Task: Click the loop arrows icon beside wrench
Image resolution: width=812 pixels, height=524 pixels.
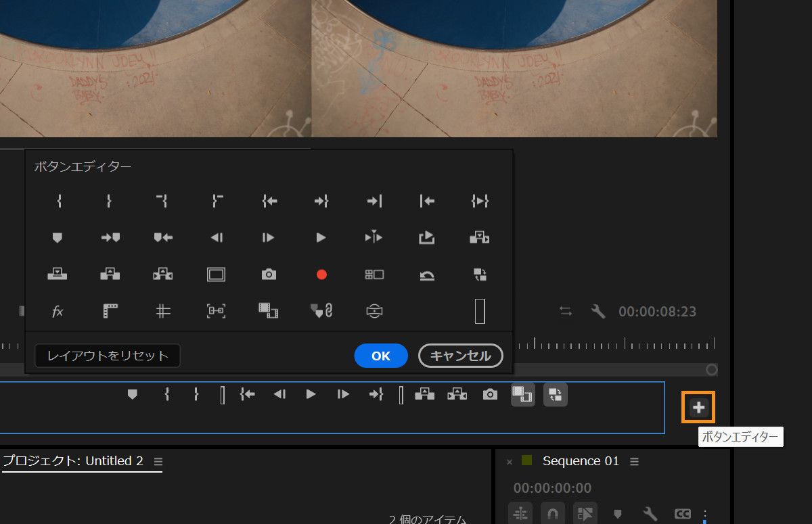Action: [565, 311]
